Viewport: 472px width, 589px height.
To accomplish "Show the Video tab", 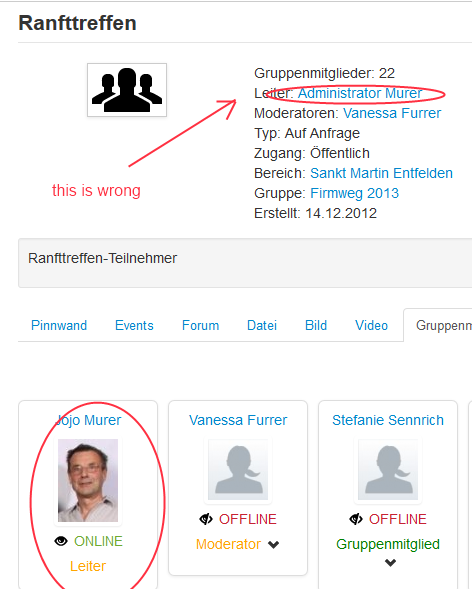I will coord(371,325).
